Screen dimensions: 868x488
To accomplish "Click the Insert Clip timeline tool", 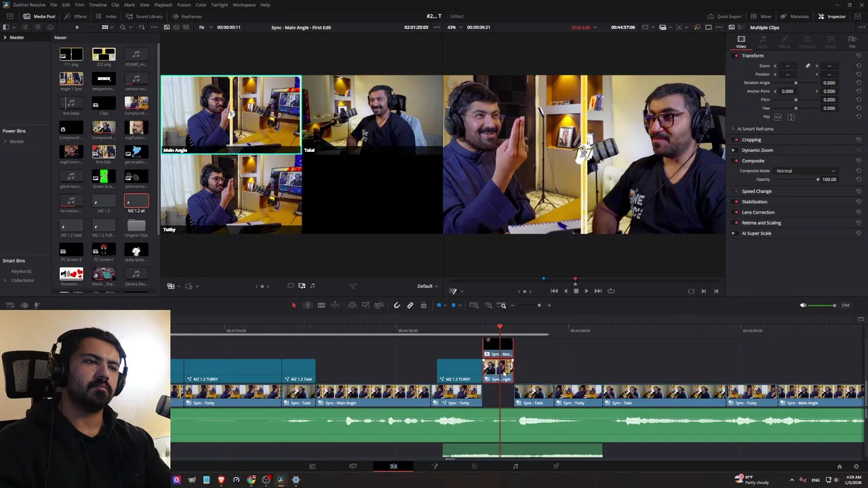I will tap(352, 306).
